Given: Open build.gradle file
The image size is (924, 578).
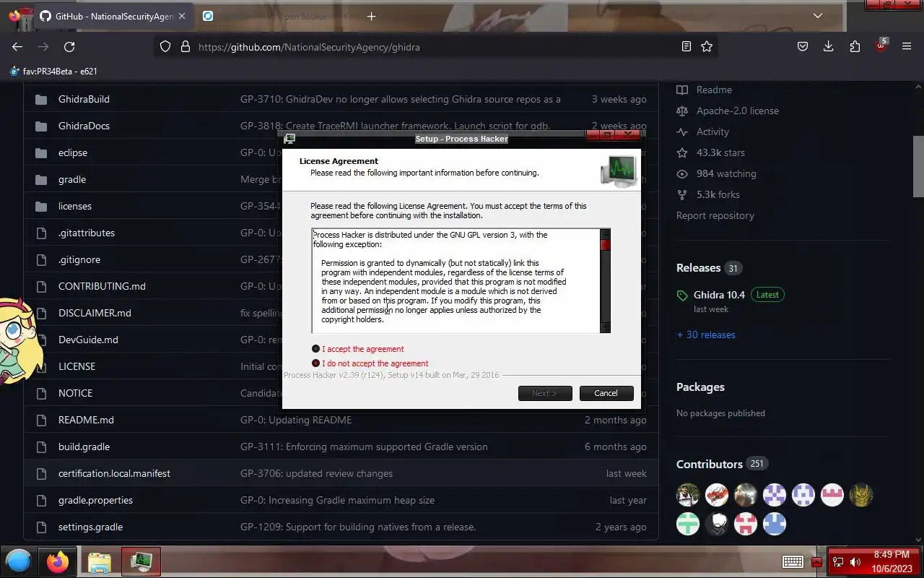Looking at the screenshot, I should coord(84,447).
